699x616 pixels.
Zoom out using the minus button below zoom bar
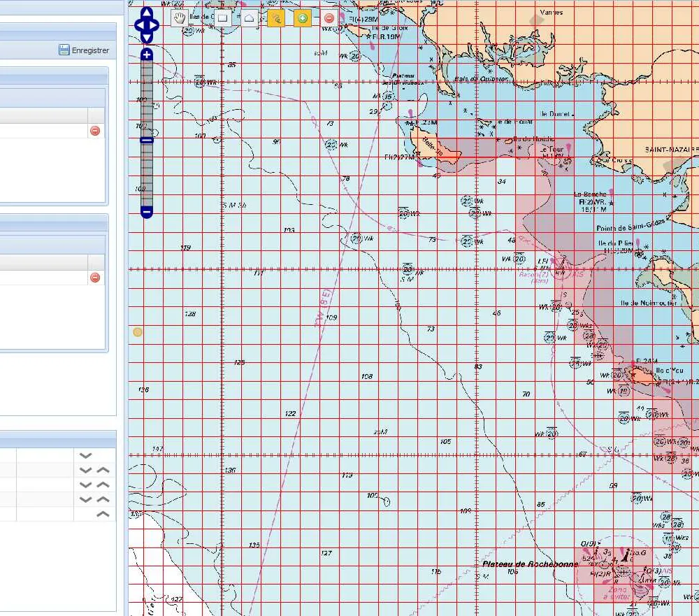[x=147, y=212]
